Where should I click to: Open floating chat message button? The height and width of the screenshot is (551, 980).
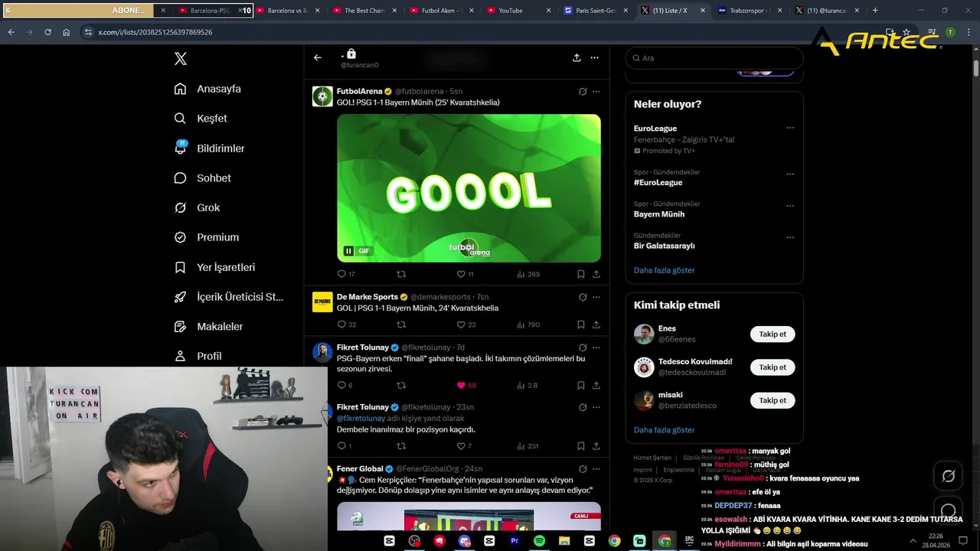click(949, 510)
